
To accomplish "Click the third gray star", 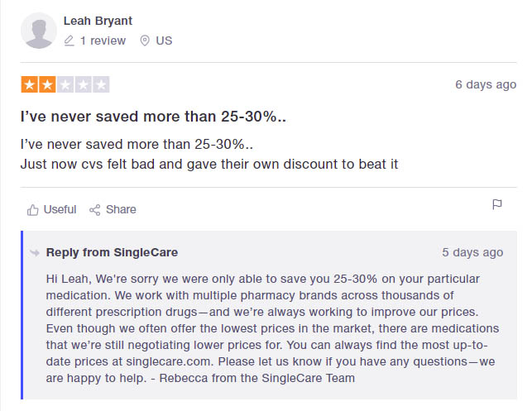I will coord(65,84).
